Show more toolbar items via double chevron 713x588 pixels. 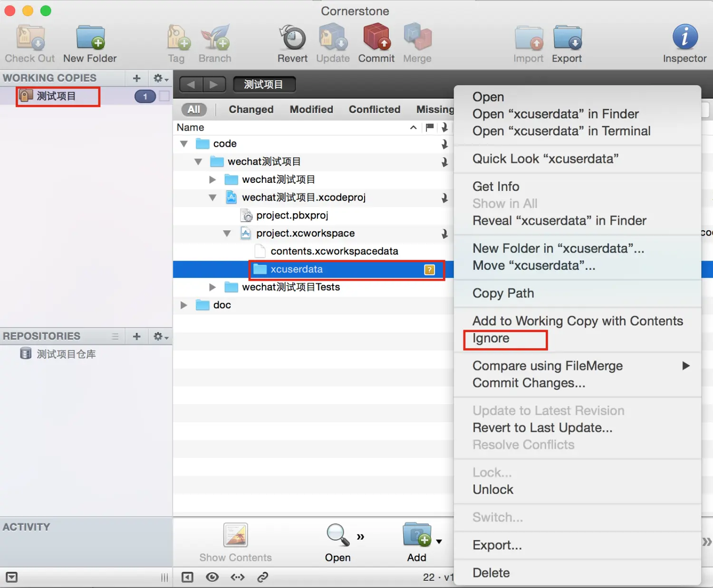pos(361,537)
